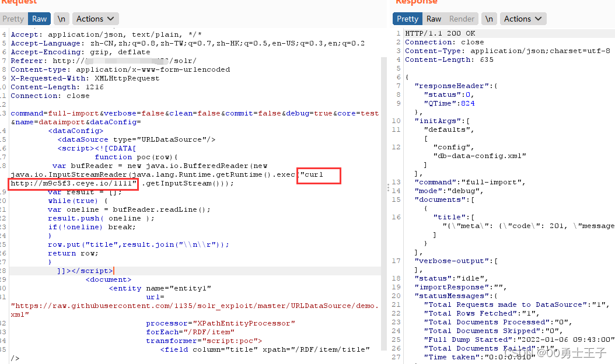Toggle the \n button in Request pane
The height and width of the screenshot is (364, 615).
click(x=62, y=19)
